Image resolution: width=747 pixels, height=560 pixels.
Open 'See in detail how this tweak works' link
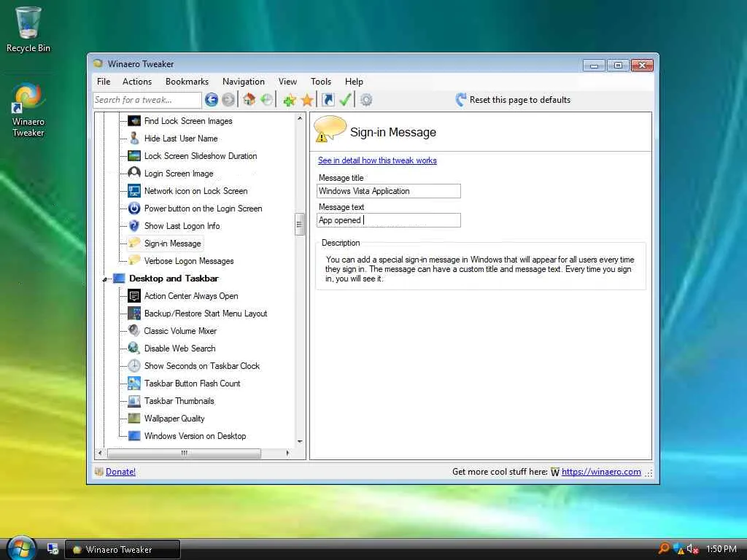[x=377, y=160]
